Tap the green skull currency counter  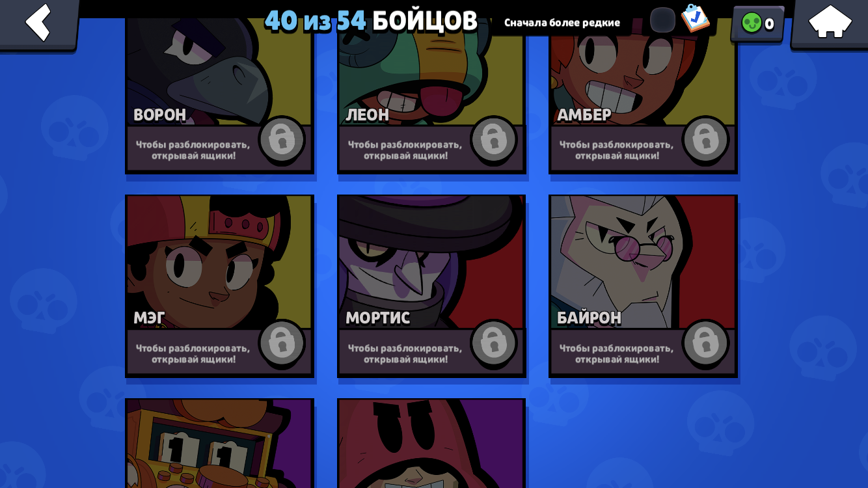point(757,24)
